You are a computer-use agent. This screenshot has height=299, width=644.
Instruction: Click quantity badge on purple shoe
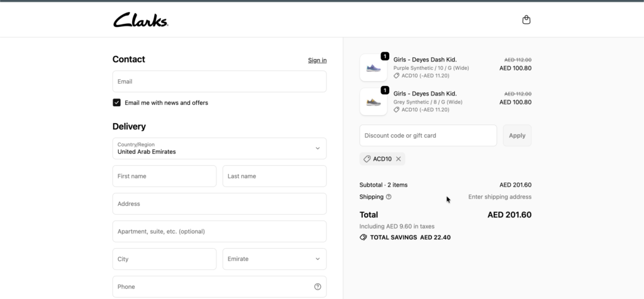pos(385,56)
